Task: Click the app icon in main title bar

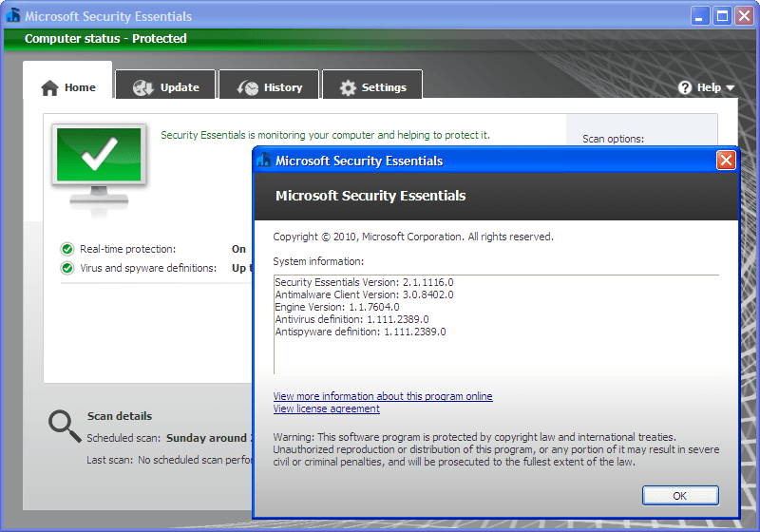Action: (x=13, y=15)
